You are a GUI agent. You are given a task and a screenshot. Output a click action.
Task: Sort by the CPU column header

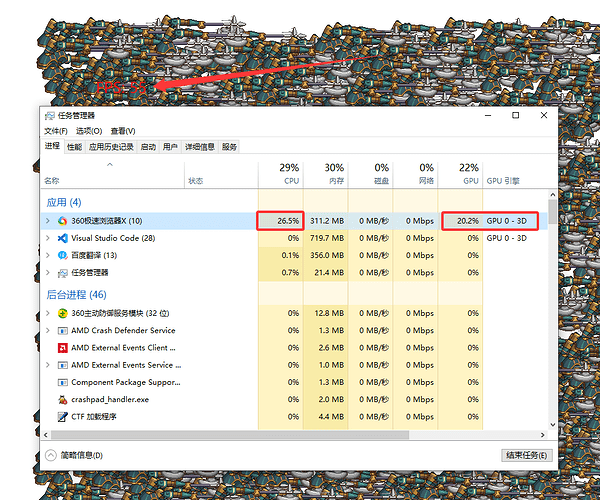(281, 175)
